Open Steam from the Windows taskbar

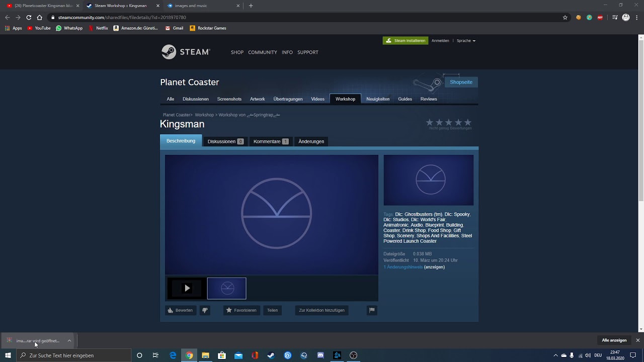pos(271,355)
